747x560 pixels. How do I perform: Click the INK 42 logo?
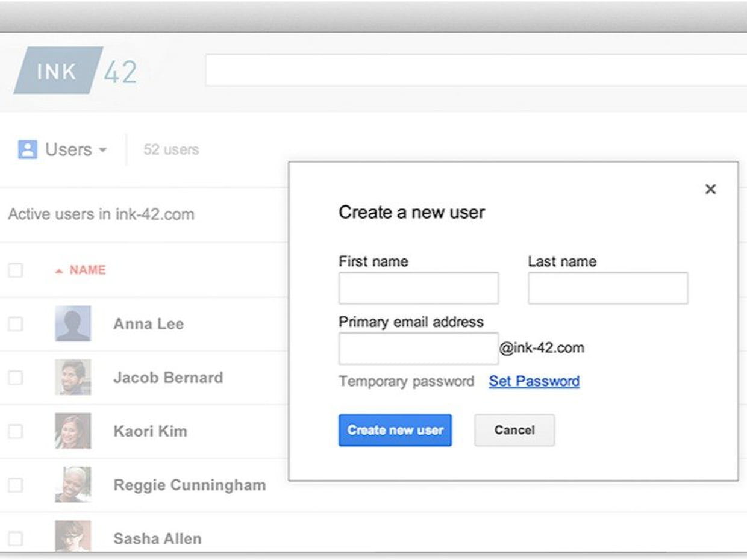76,71
